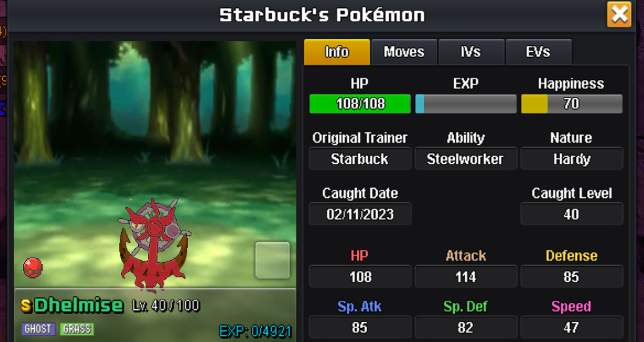
Task: Click the Attack stat value 114
Action: pyautogui.click(x=466, y=276)
